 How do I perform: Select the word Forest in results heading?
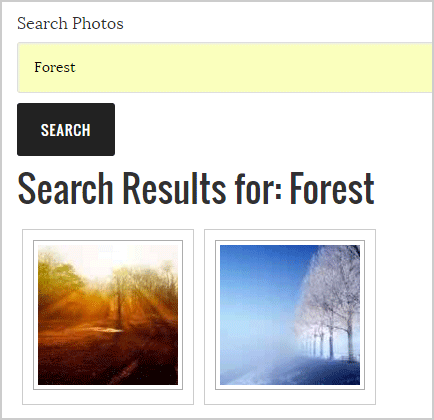[x=332, y=188]
